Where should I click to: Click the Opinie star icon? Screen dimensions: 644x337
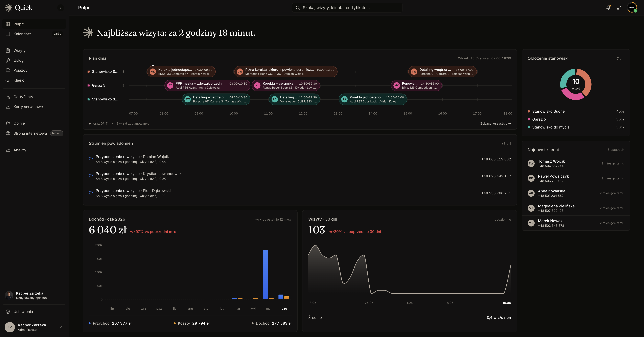point(8,123)
